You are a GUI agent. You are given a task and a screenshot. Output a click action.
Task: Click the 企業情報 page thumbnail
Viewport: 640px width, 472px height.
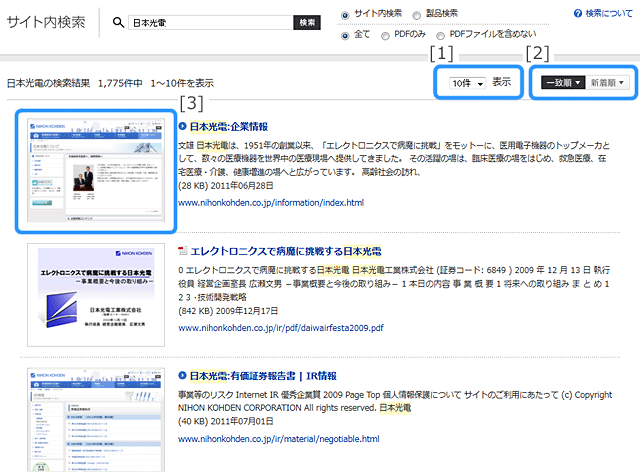(x=96, y=170)
